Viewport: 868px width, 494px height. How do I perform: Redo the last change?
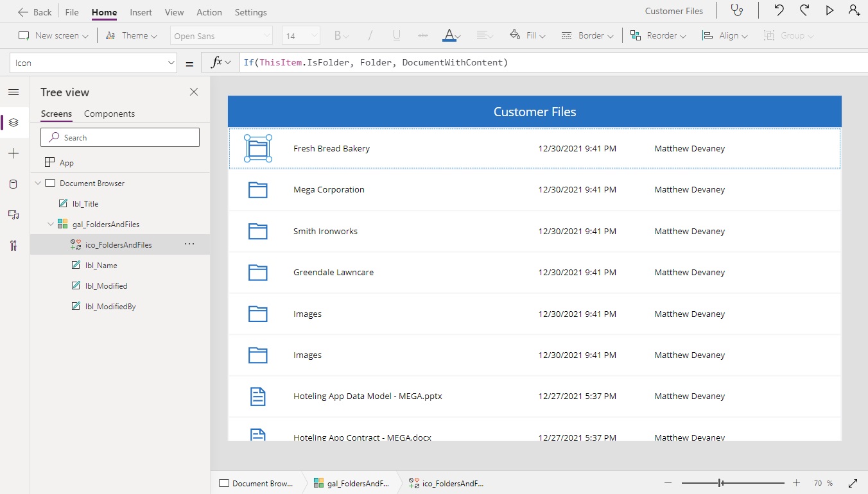(x=804, y=10)
